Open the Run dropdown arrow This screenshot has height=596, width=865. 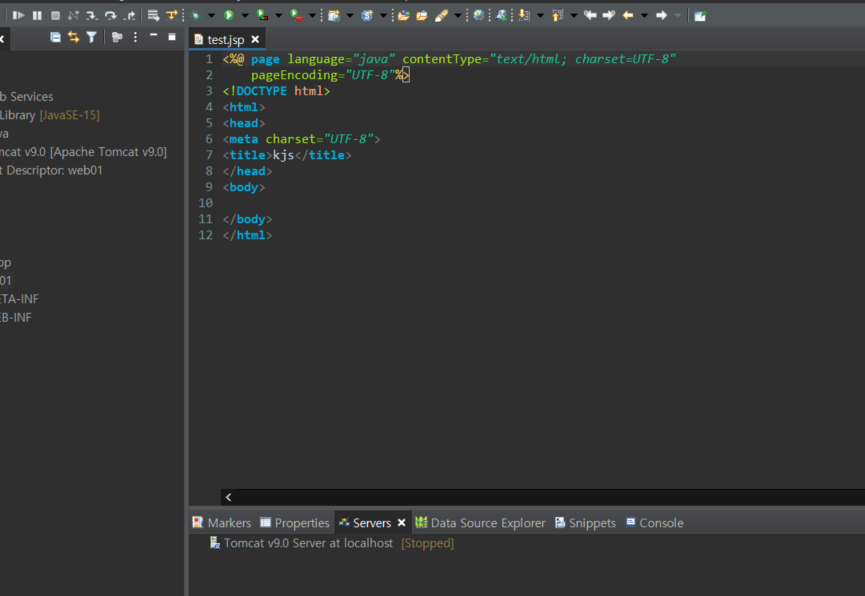[x=245, y=15]
